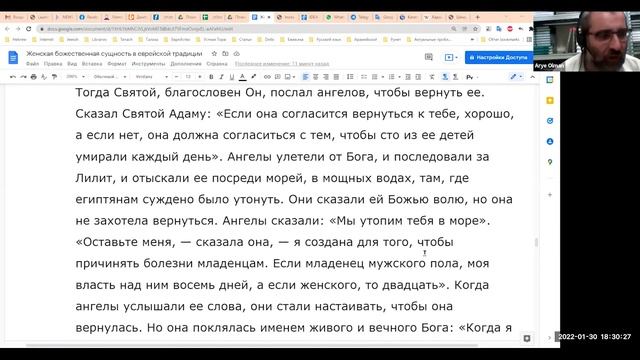
Task: Open Tasks in side panel
Action: point(550,121)
